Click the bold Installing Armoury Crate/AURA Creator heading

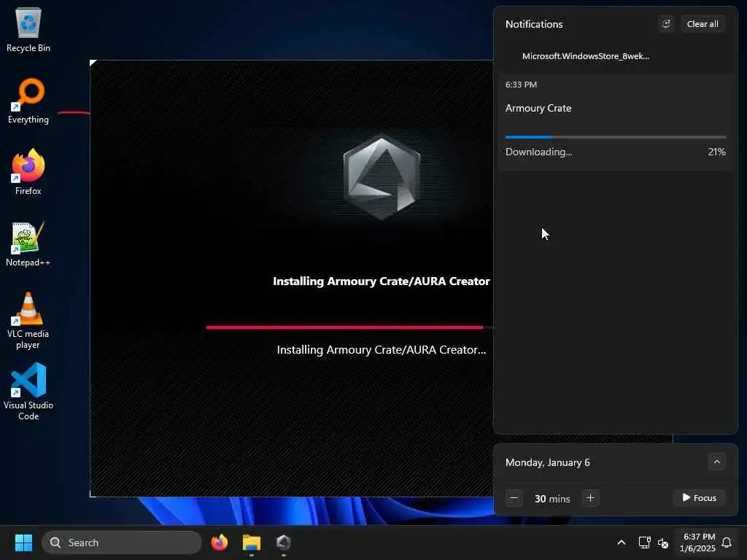381,281
